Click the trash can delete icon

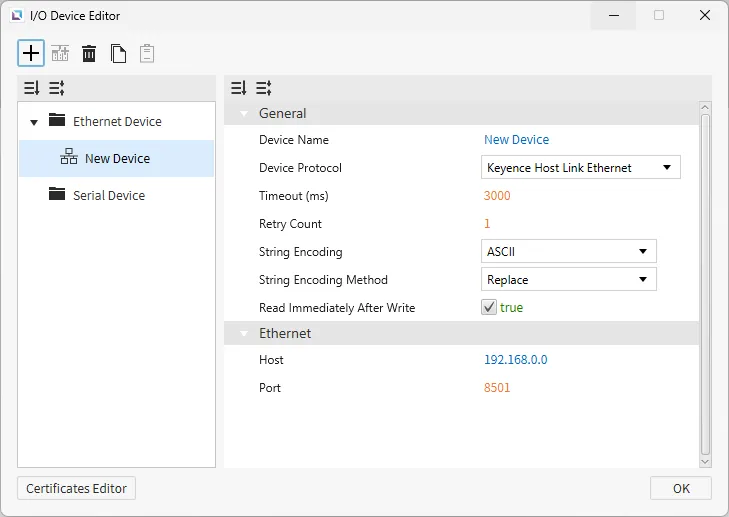89,54
